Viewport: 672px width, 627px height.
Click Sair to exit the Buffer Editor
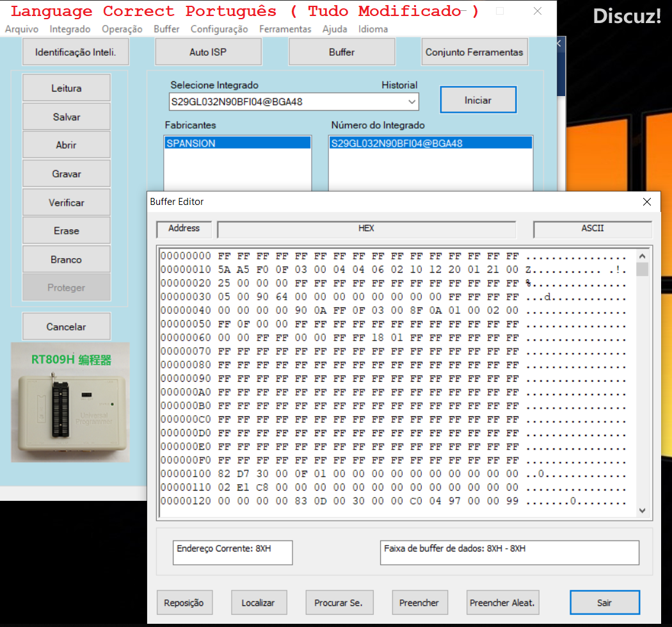click(x=604, y=603)
